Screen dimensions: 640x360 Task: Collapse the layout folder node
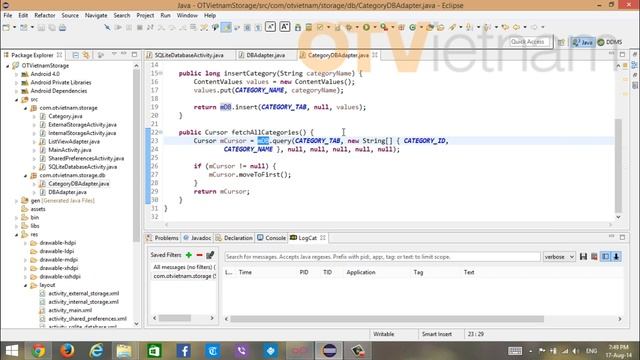pos(25,285)
